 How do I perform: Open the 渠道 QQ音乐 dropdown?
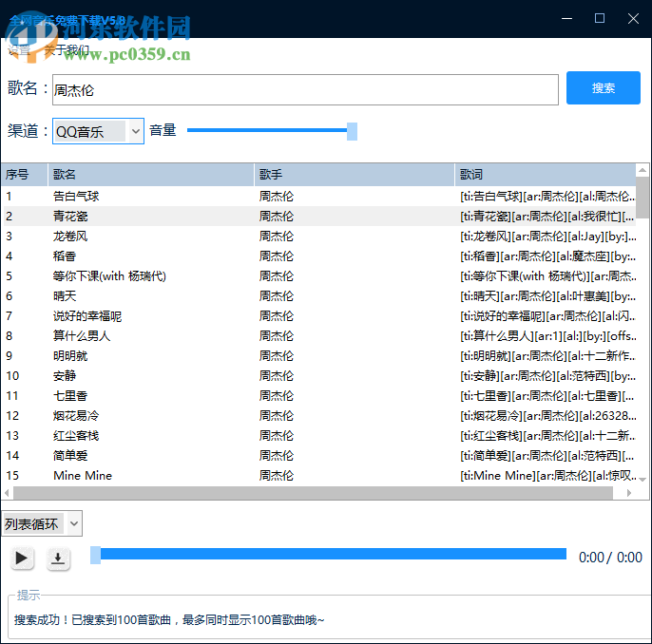tap(98, 131)
